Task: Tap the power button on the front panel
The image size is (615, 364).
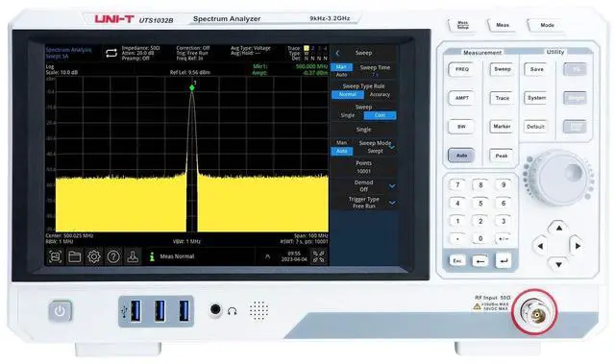Action: tap(60, 311)
